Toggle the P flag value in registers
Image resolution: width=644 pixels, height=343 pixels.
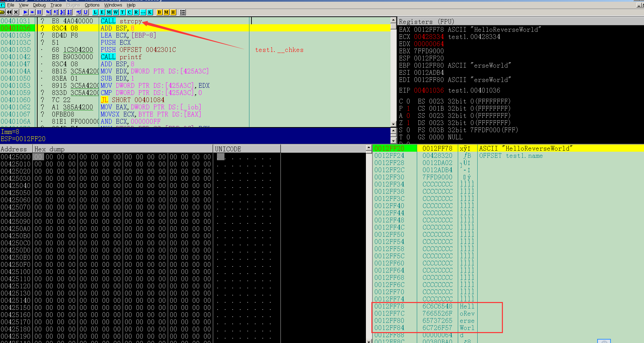[408, 109]
